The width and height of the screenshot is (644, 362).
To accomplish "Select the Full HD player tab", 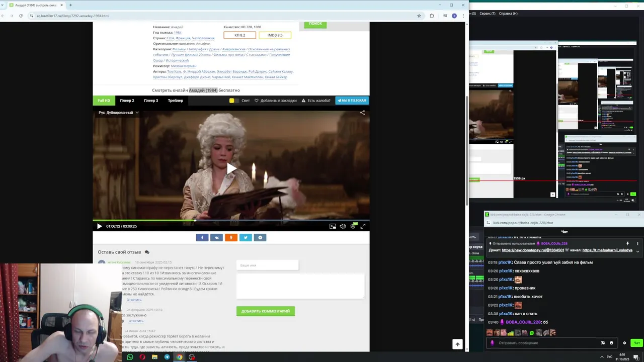I will click(x=104, y=101).
